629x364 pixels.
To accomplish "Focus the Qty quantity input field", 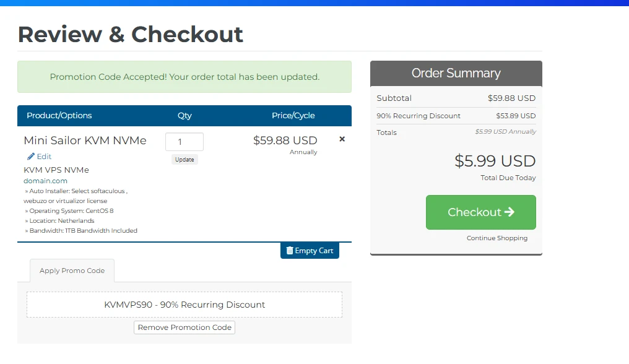I will point(184,142).
